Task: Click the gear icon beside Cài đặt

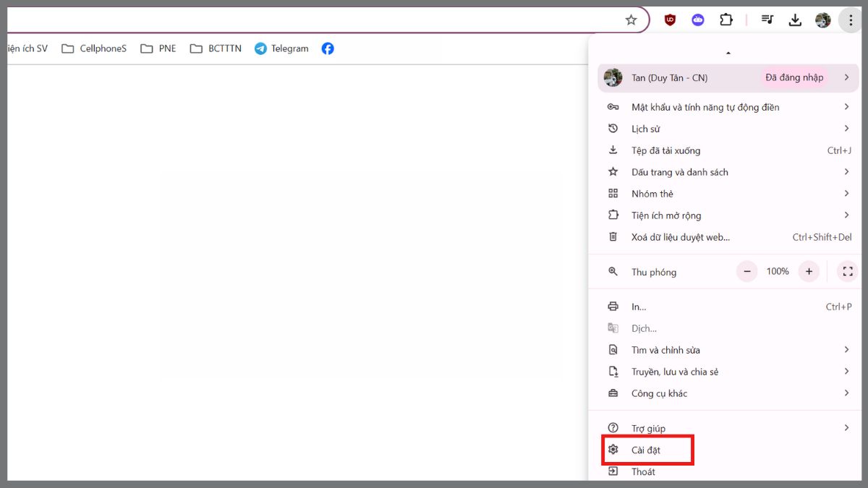Action: (x=613, y=450)
